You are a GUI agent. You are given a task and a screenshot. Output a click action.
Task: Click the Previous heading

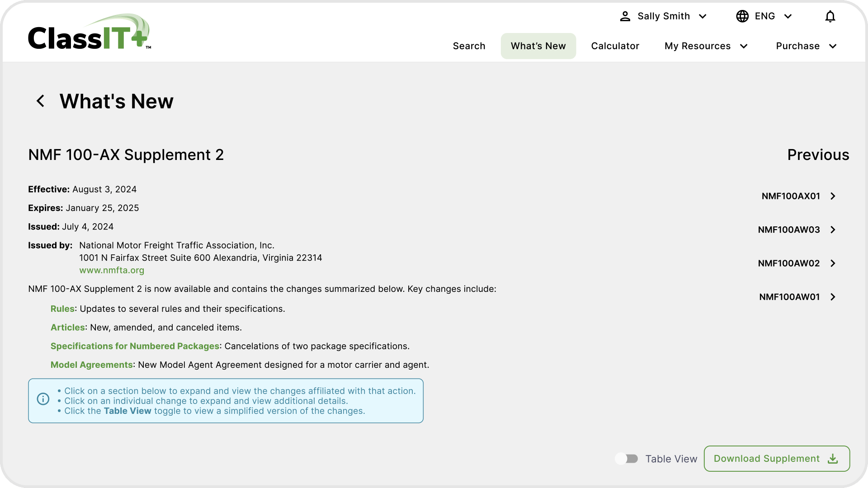tap(818, 155)
